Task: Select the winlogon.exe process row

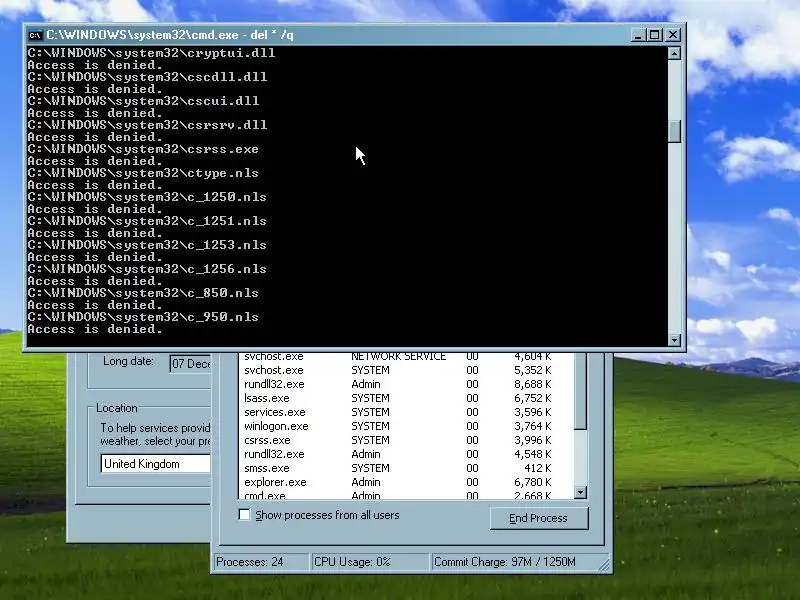Action: (406, 427)
